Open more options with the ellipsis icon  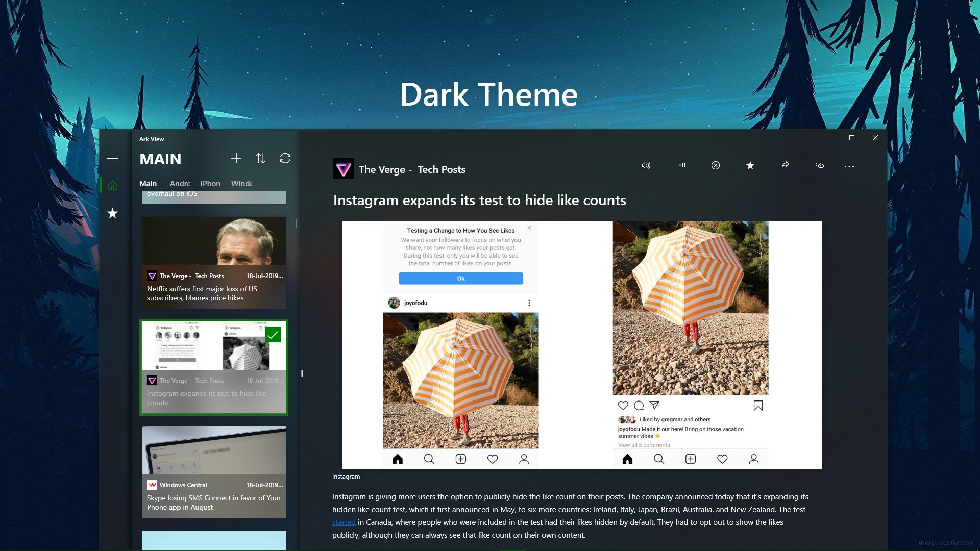click(x=849, y=165)
